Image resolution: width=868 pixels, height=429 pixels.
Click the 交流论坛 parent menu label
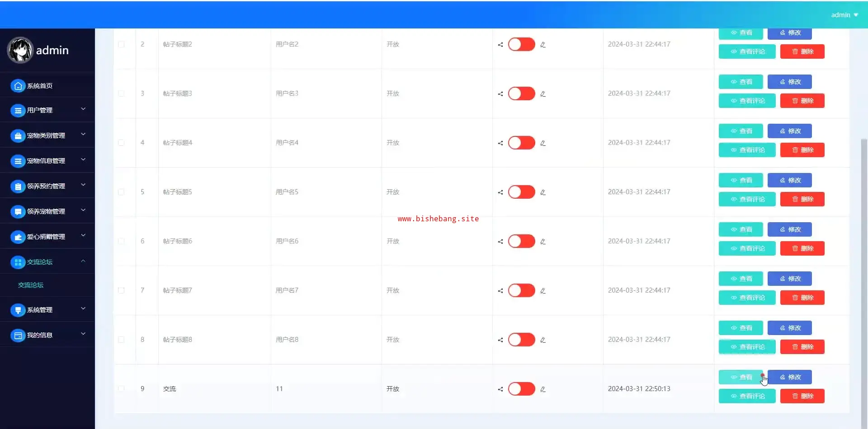pos(40,262)
